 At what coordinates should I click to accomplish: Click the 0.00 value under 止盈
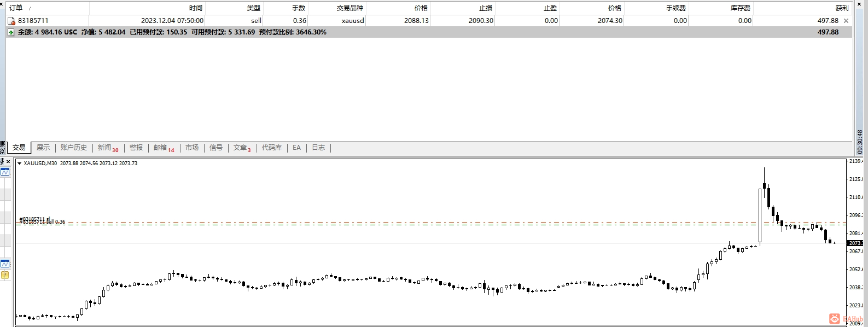pos(551,21)
